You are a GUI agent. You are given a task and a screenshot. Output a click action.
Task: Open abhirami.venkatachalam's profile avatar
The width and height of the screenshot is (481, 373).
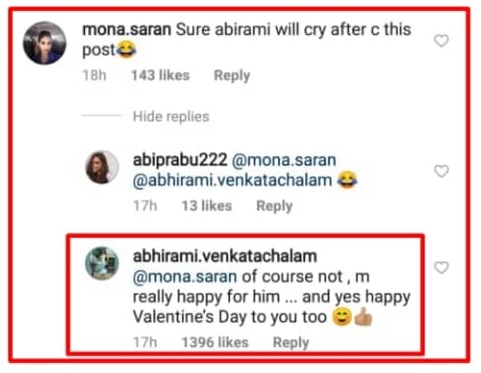click(x=102, y=263)
